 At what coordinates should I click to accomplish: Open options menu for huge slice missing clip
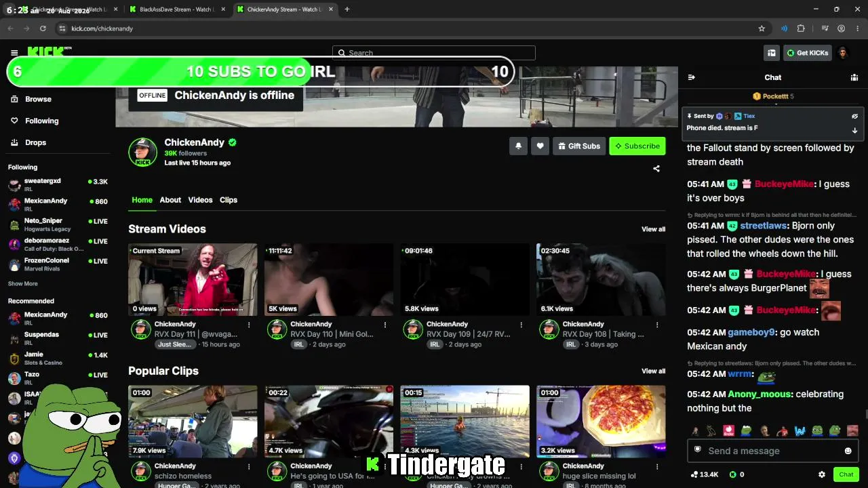657,466
